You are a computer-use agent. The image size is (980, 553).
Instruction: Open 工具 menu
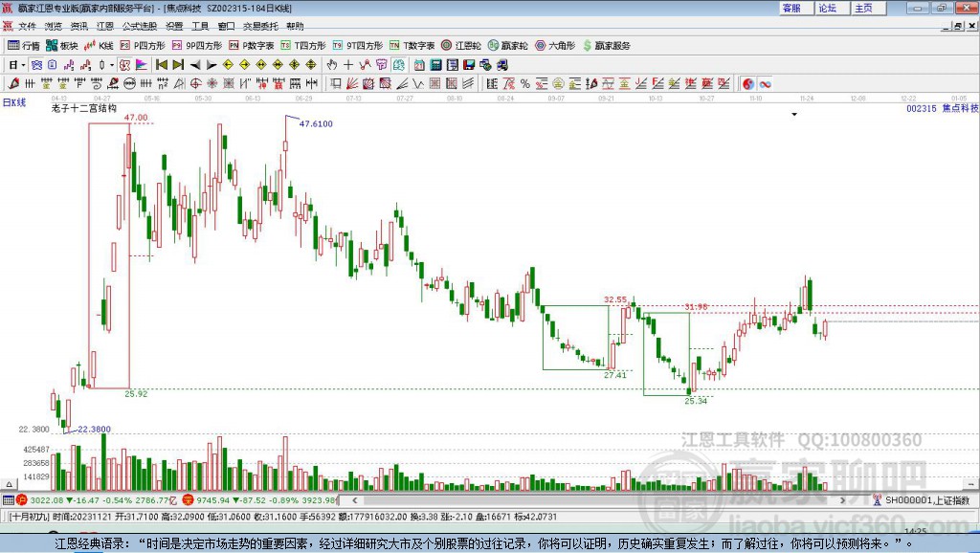tap(200, 26)
